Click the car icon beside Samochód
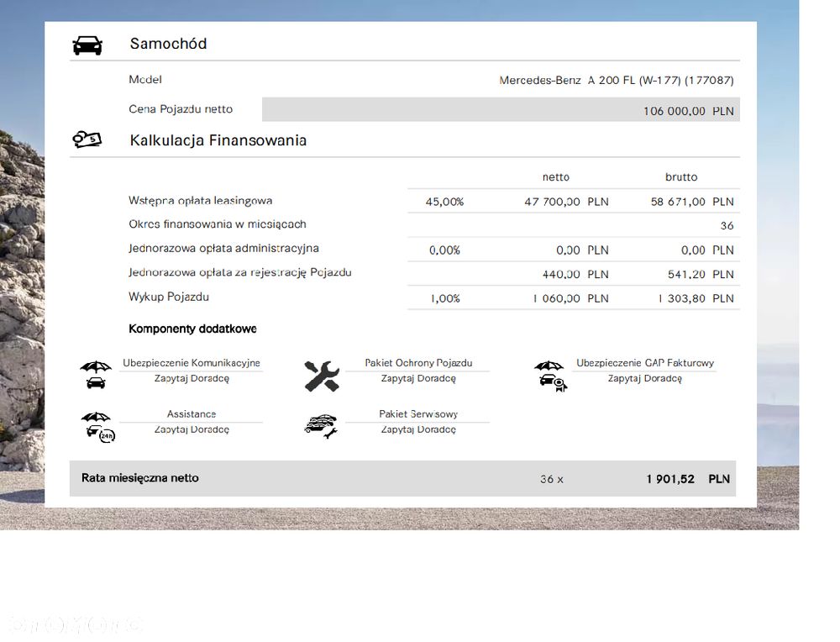Viewport: 840px width, 642px height. pyautogui.click(x=87, y=45)
